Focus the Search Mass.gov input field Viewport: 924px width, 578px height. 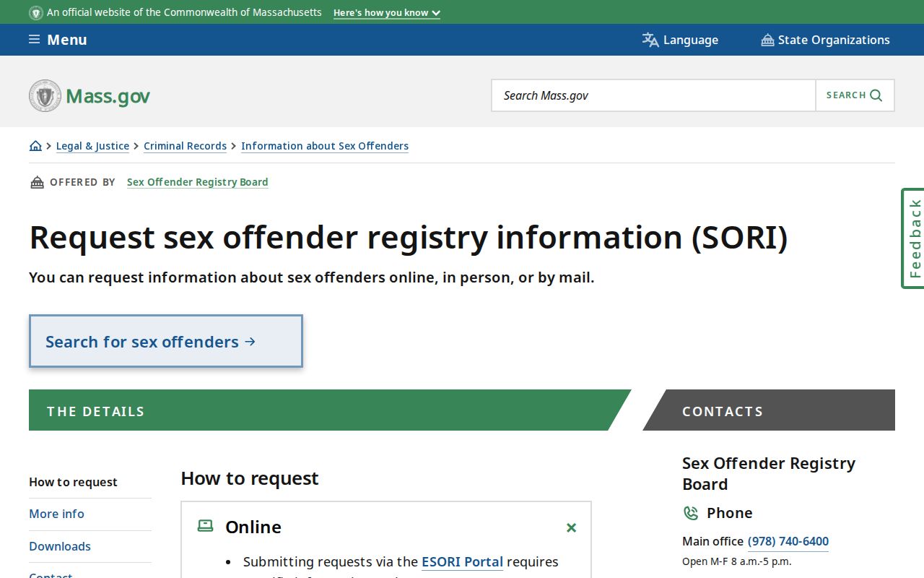(653, 95)
